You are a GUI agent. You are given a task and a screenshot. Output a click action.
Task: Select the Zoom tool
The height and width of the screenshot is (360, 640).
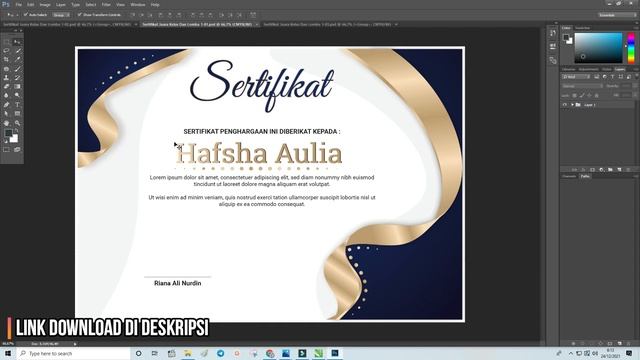(x=17, y=123)
